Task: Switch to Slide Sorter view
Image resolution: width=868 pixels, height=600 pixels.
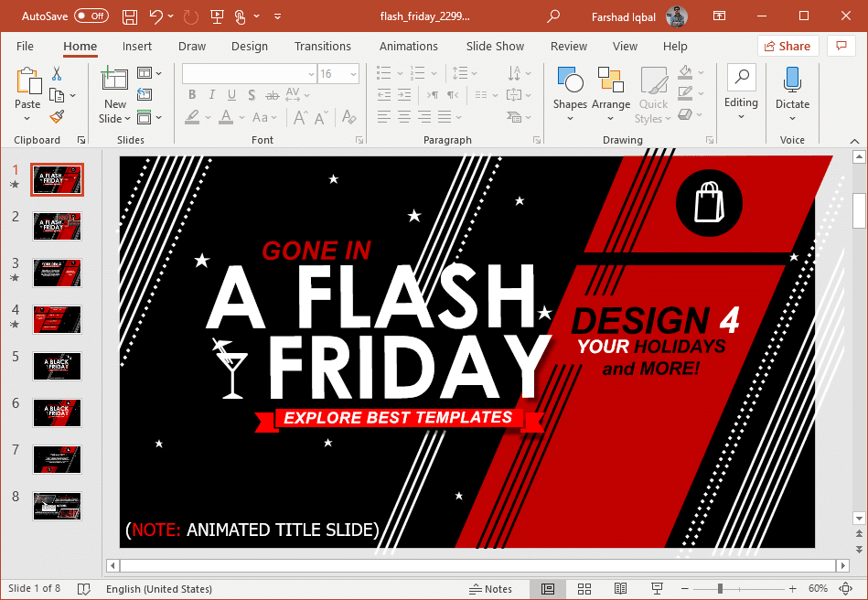Action: point(584,589)
